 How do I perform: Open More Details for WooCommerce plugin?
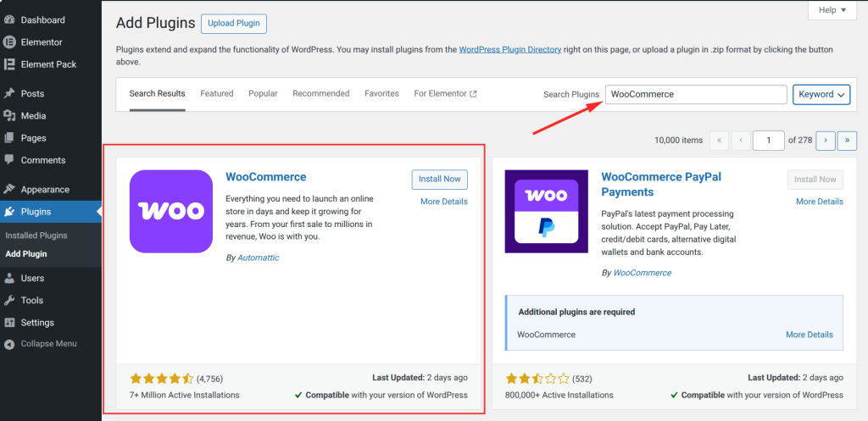tap(444, 202)
